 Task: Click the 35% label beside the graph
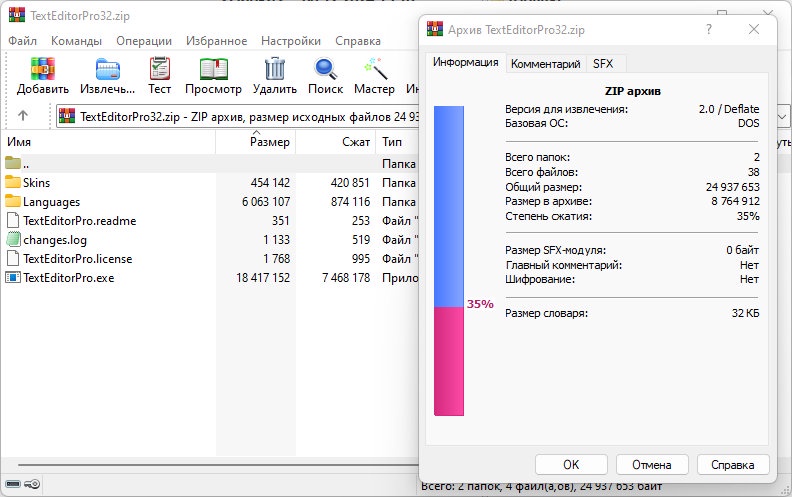click(480, 304)
